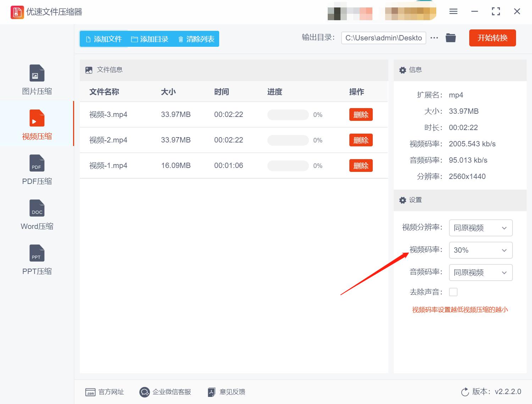Click the progress bar of 视频-1.mp4
Image resolution: width=532 pixels, height=404 pixels.
click(288, 165)
